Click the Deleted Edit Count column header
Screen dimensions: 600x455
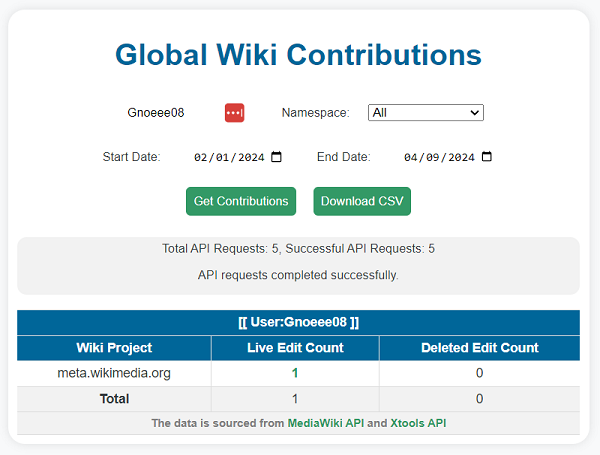(x=479, y=348)
